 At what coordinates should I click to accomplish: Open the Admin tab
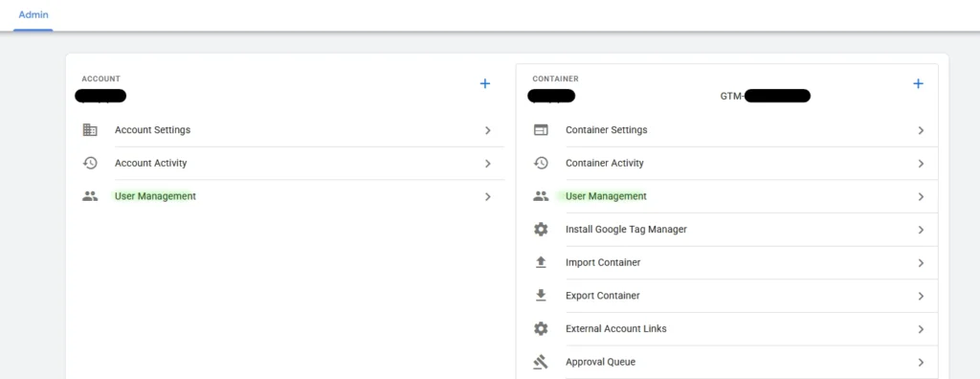[x=33, y=14]
